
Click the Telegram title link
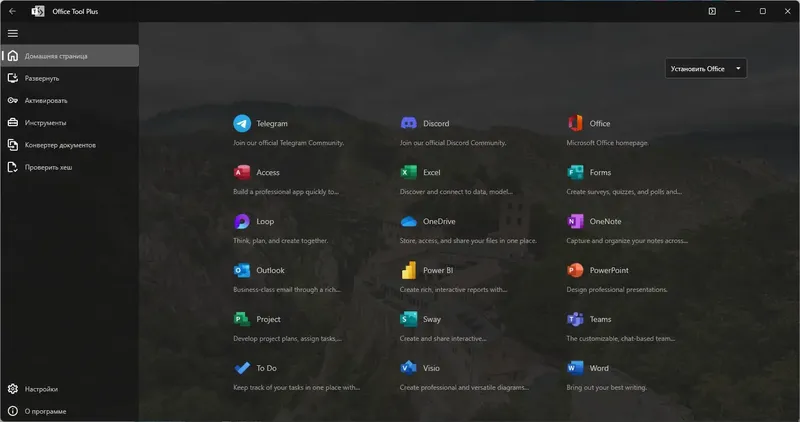pos(272,123)
